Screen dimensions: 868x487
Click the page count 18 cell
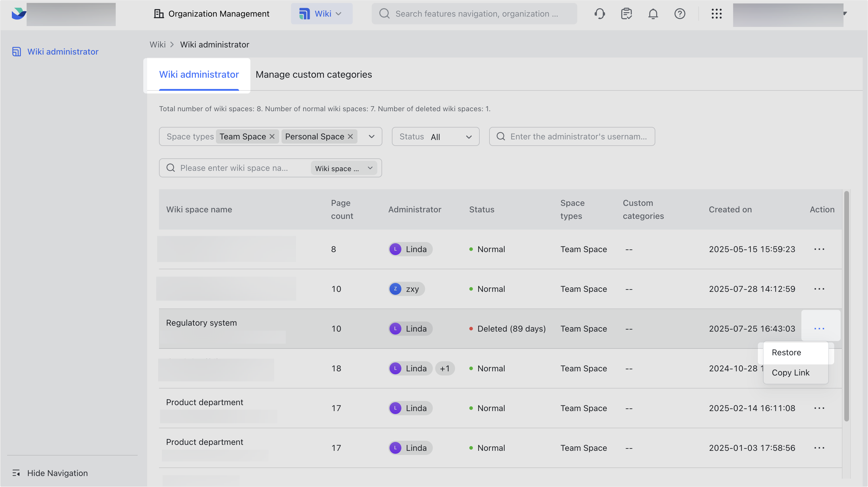336,368
